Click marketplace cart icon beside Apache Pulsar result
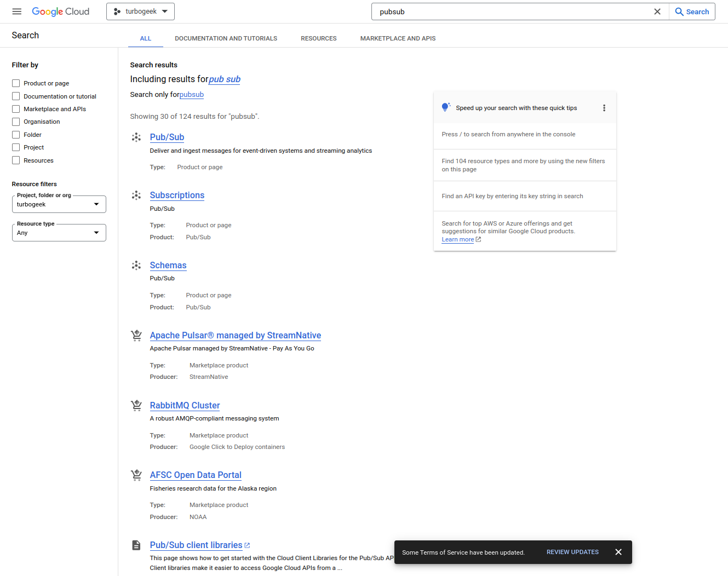 click(x=136, y=336)
